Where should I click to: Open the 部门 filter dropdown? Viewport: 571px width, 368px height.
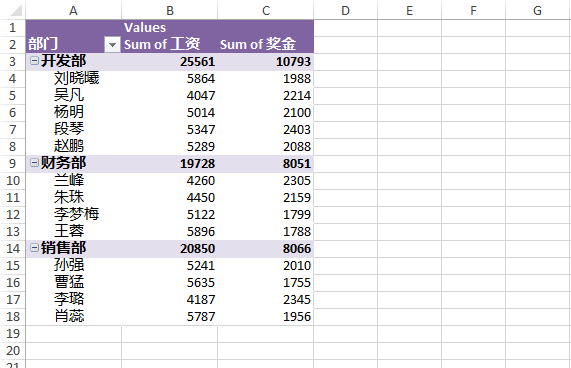(x=112, y=45)
